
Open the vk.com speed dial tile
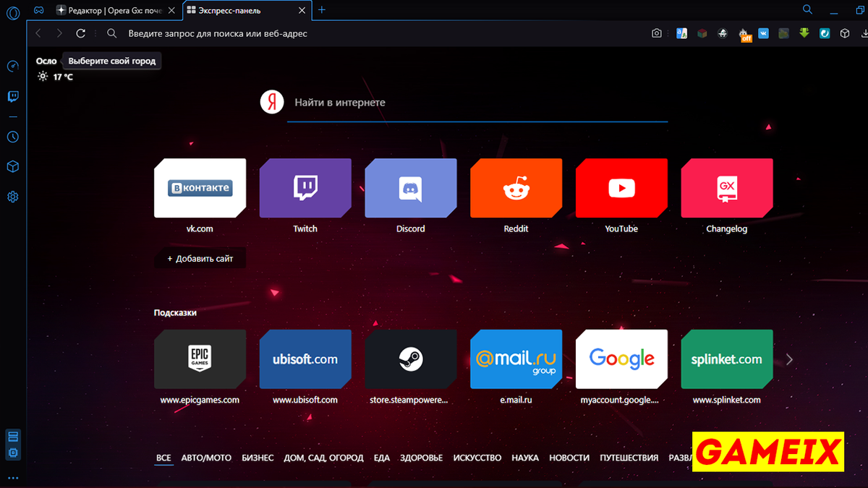(x=200, y=188)
